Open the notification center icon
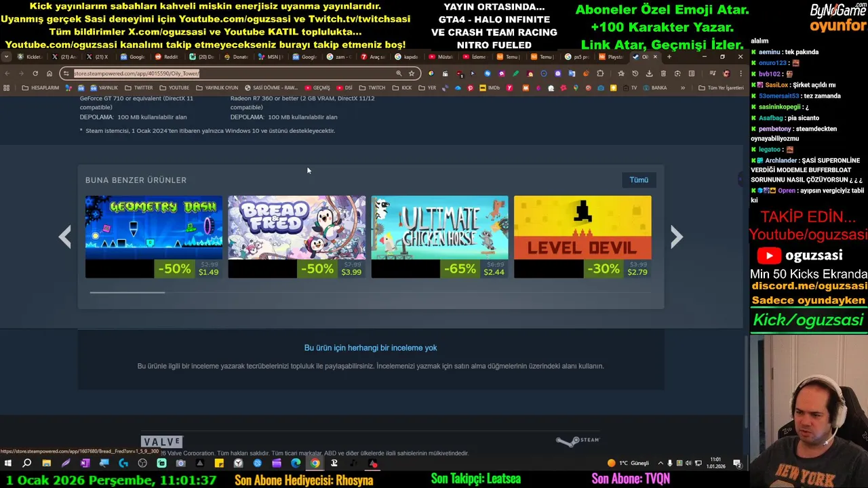 [737, 464]
